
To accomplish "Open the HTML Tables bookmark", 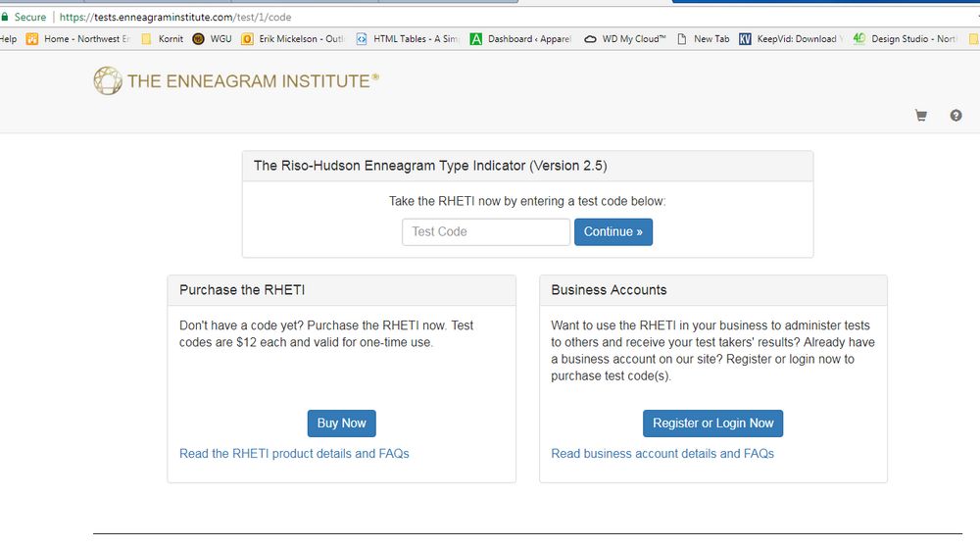I will [x=407, y=39].
